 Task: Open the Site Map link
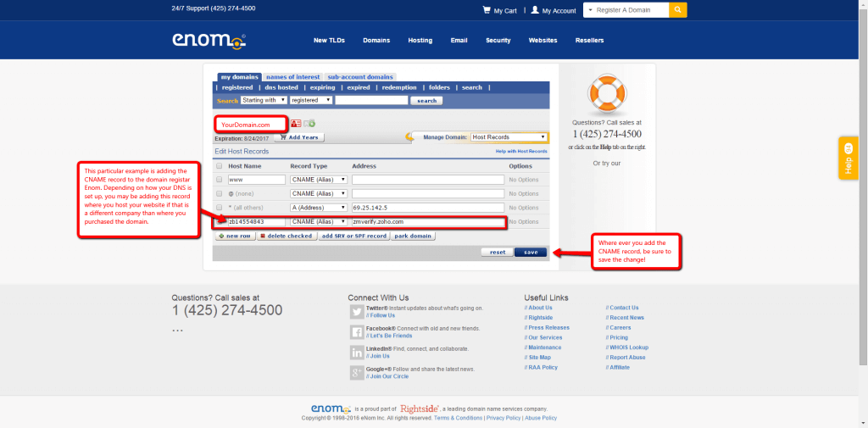click(x=540, y=357)
